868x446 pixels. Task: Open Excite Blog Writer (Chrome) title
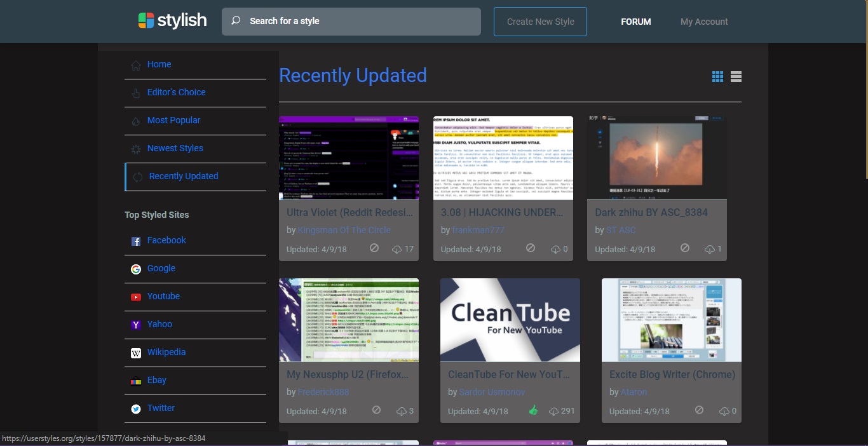tap(672, 374)
